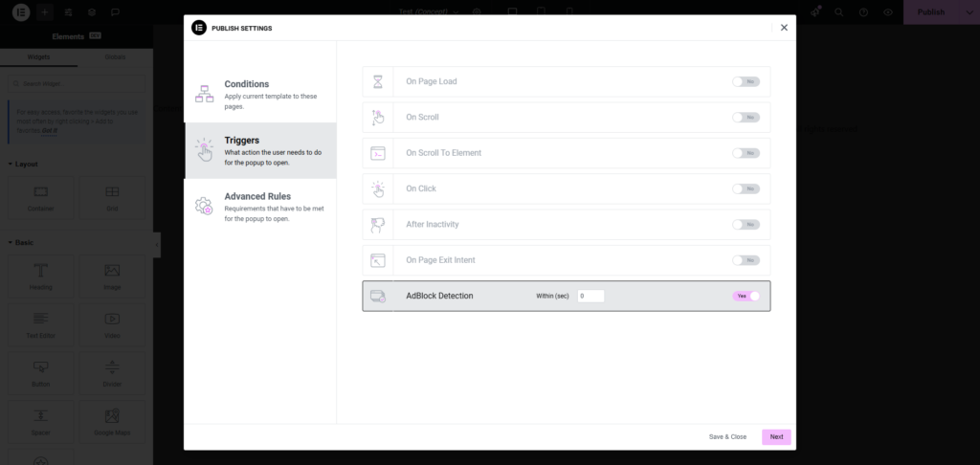Click the hourglass icon for On Page Load
Viewport: 980px width, 465px height.
pyautogui.click(x=377, y=81)
